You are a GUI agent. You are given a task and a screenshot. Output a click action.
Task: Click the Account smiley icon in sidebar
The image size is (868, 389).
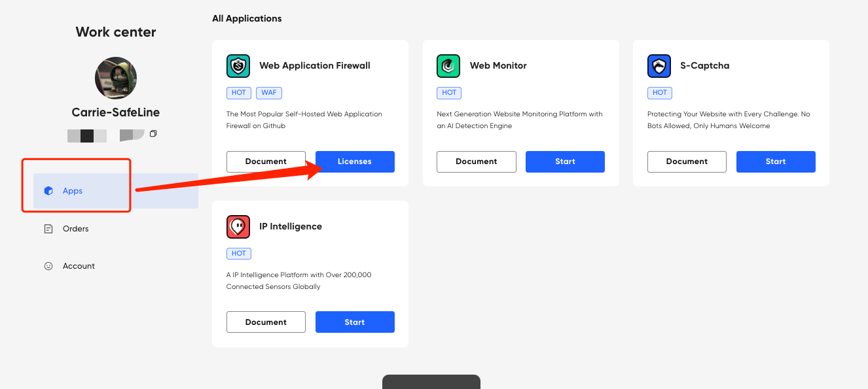[48, 266]
